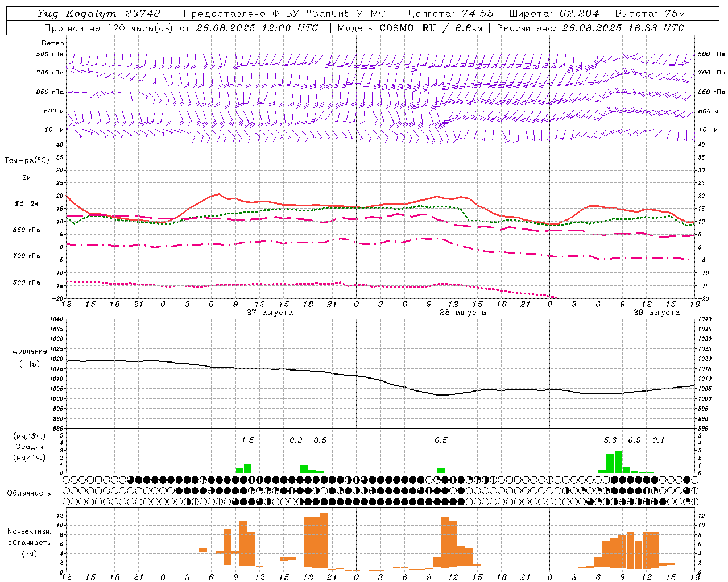
Task: Click the Облачность cloudiness label
Action: (x=29, y=493)
